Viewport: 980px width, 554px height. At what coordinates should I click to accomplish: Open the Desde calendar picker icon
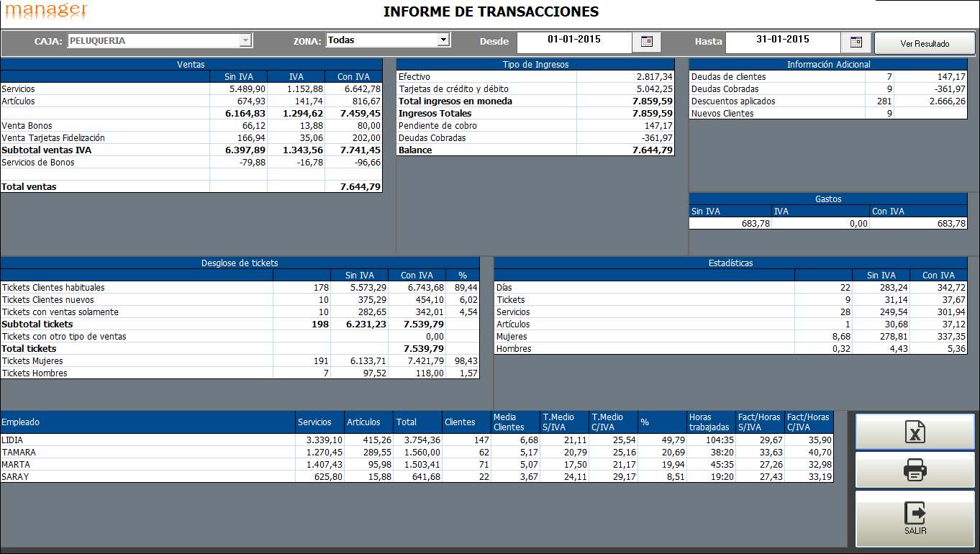(x=646, y=42)
